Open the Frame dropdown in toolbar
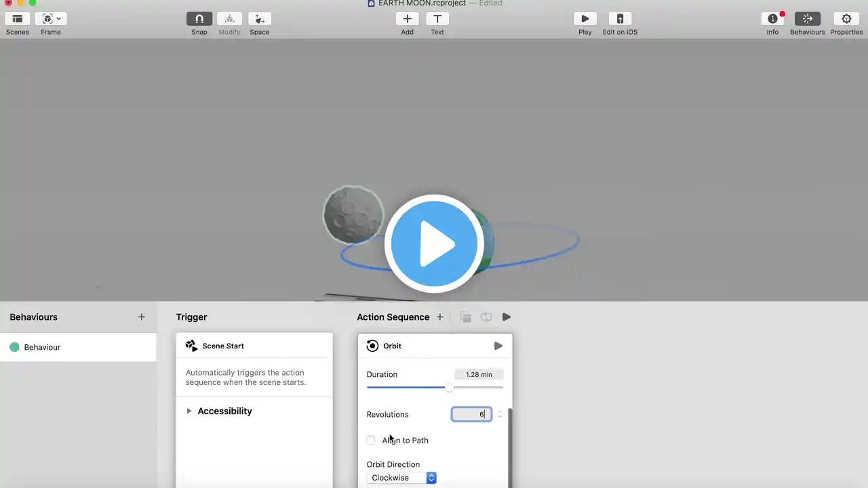This screenshot has width=868, height=488. (x=51, y=19)
